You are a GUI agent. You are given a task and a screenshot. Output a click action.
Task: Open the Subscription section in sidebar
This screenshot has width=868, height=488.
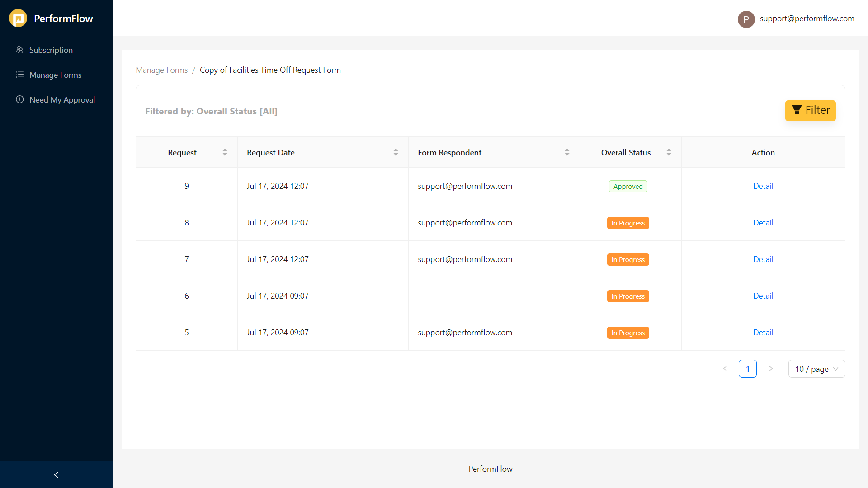coord(51,50)
